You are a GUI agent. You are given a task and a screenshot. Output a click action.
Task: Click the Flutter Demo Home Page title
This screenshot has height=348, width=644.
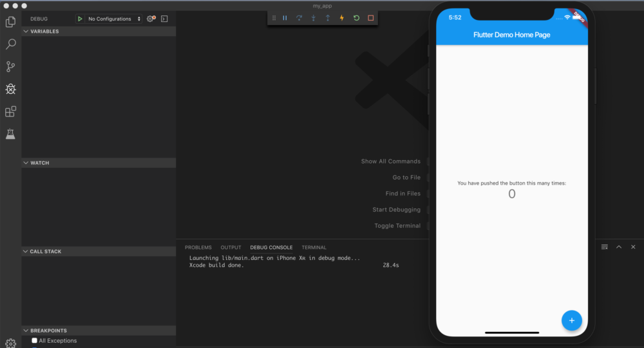click(x=512, y=35)
